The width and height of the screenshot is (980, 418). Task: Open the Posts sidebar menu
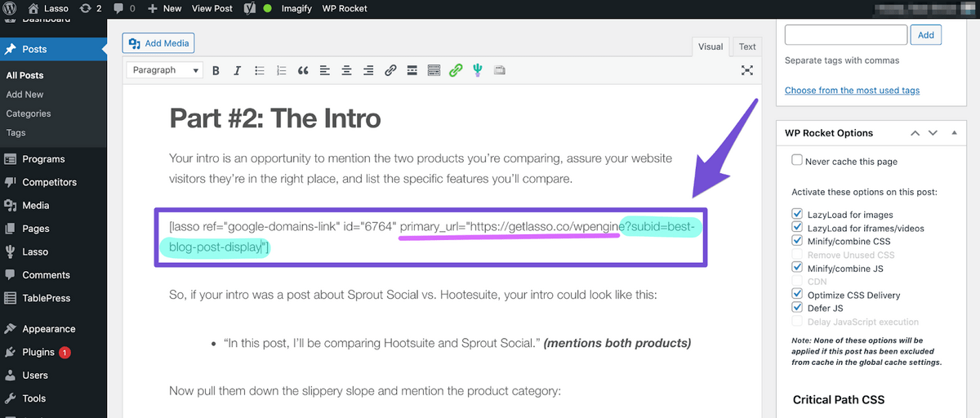click(53, 49)
